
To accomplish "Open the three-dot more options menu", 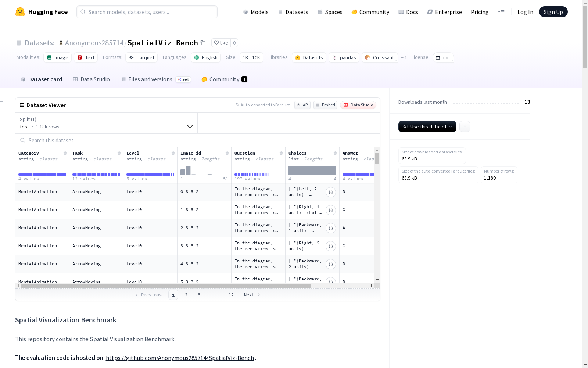I will (465, 127).
